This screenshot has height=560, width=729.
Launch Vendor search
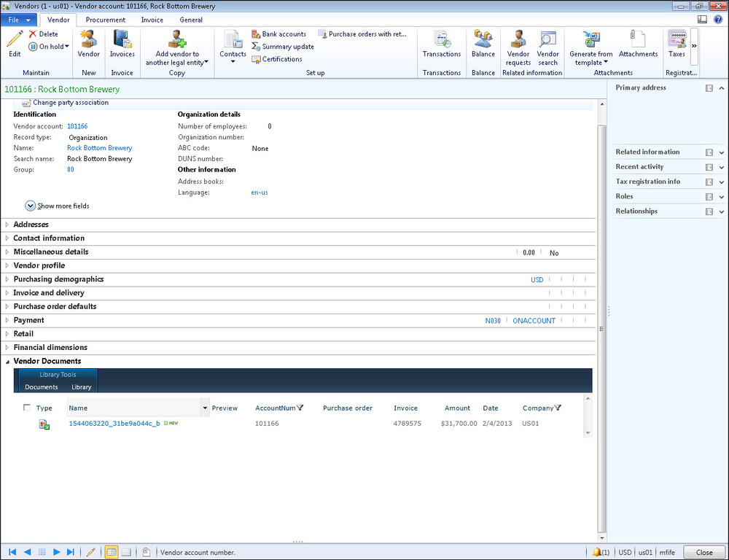pos(547,47)
